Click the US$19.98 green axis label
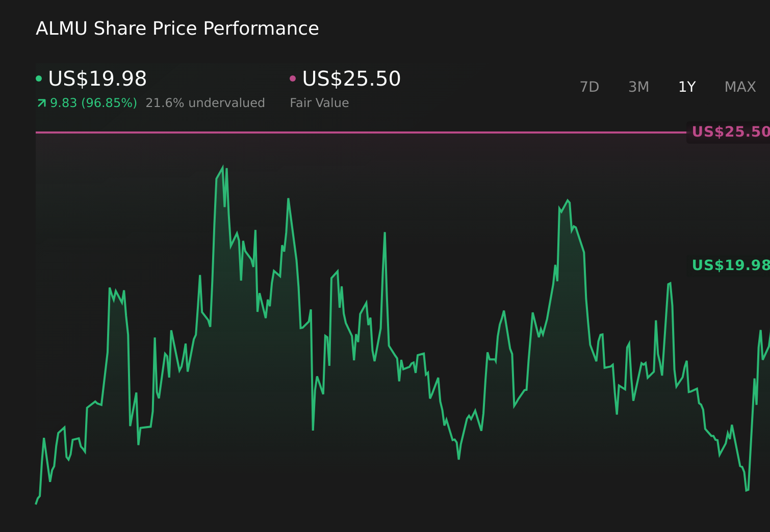 [x=730, y=265]
